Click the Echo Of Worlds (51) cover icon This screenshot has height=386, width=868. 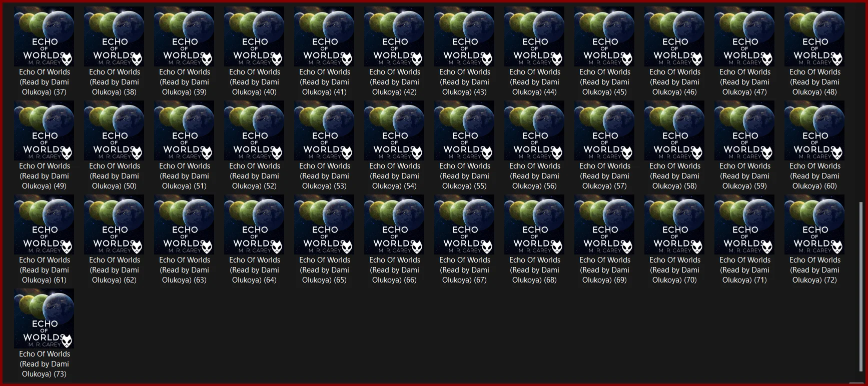pyautogui.click(x=184, y=130)
